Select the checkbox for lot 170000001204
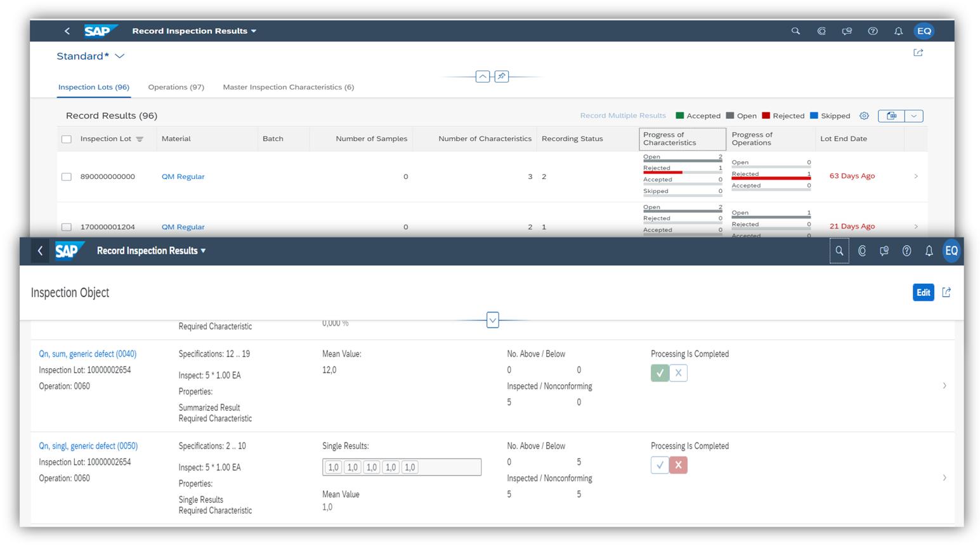 pyautogui.click(x=67, y=227)
